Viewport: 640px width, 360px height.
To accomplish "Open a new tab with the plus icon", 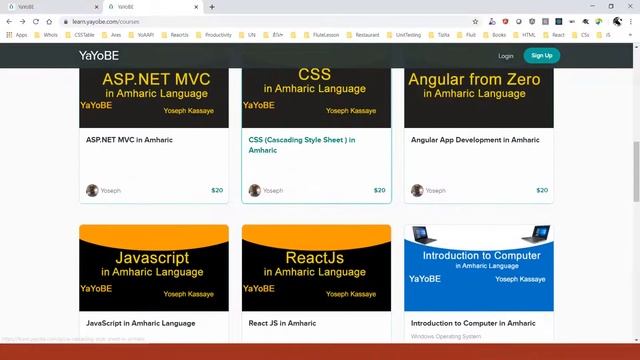I will tap(212, 7).
